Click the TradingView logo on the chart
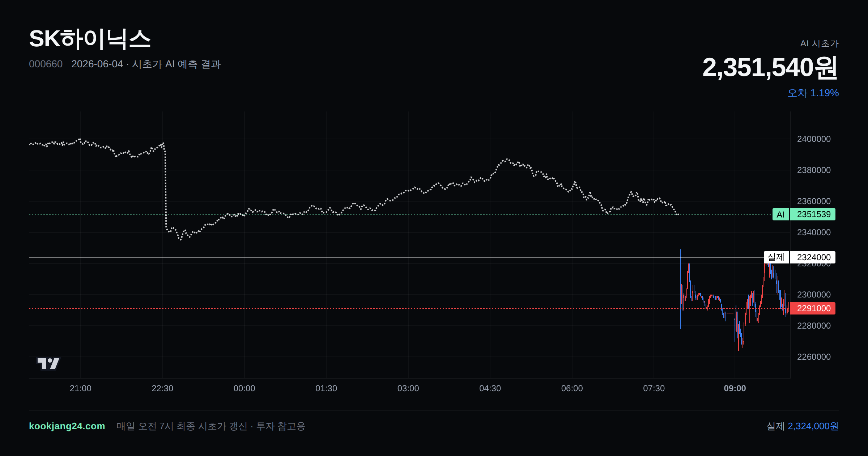 pos(48,364)
